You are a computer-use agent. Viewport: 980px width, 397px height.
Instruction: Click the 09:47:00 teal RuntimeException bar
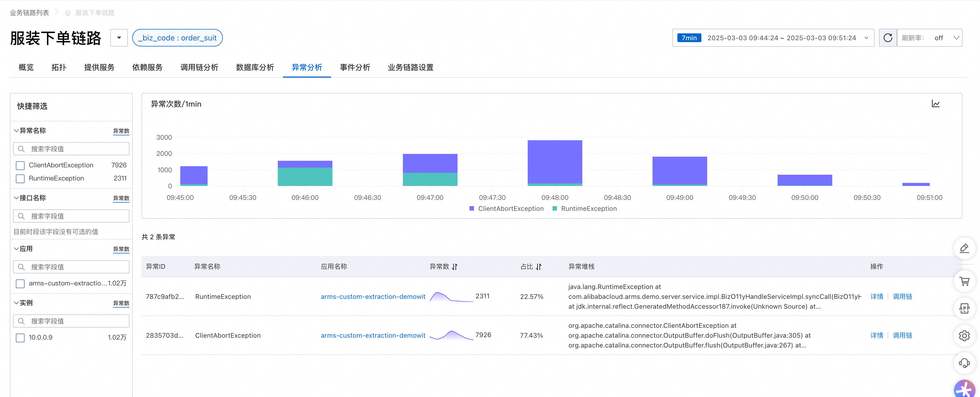430,179
